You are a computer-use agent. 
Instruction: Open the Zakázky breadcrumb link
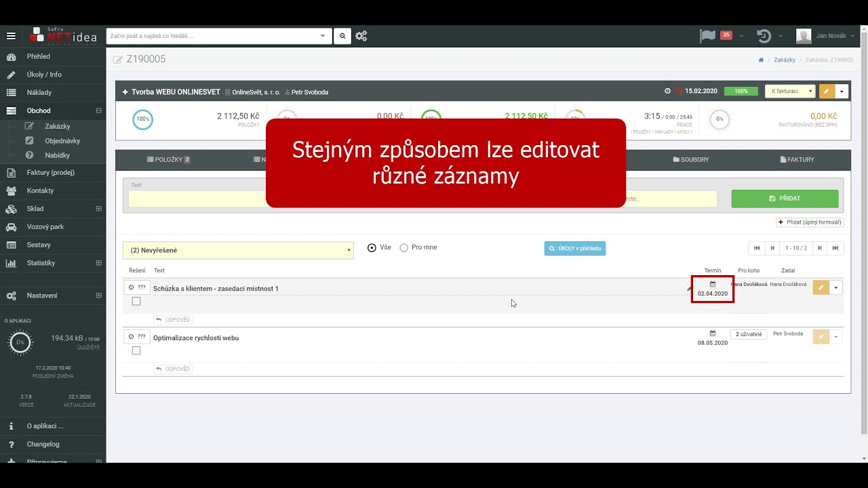(785, 60)
